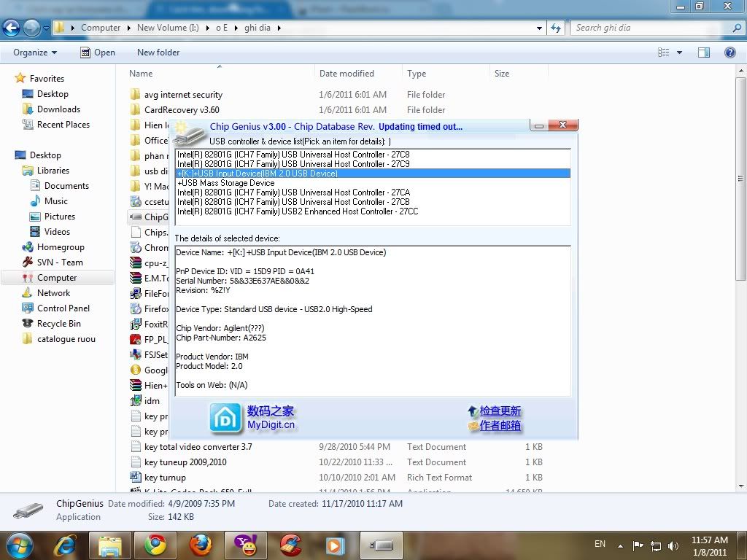
Task: Open Downloads under Favorites
Action: 52,109
